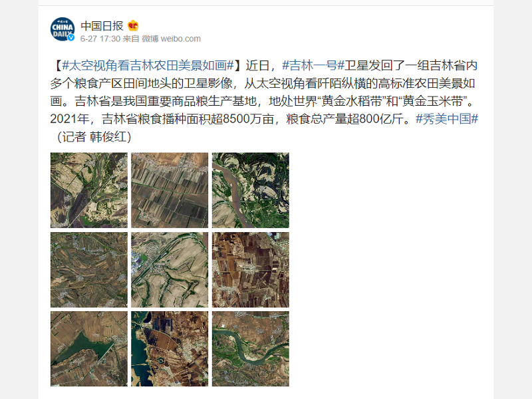Open the 6-27 17:30 timestamp link

pyautogui.click(x=100, y=39)
